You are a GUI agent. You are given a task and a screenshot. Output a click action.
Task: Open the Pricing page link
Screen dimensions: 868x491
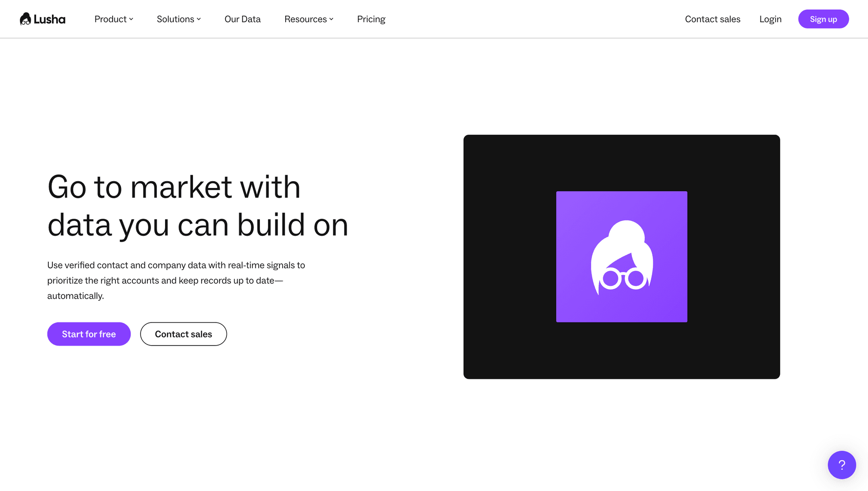pos(371,19)
